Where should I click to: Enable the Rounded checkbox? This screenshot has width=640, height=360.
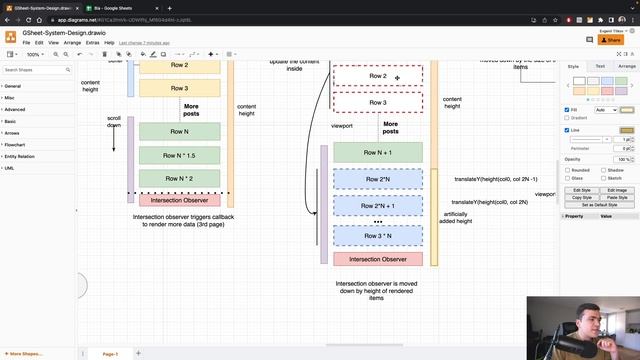567,170
